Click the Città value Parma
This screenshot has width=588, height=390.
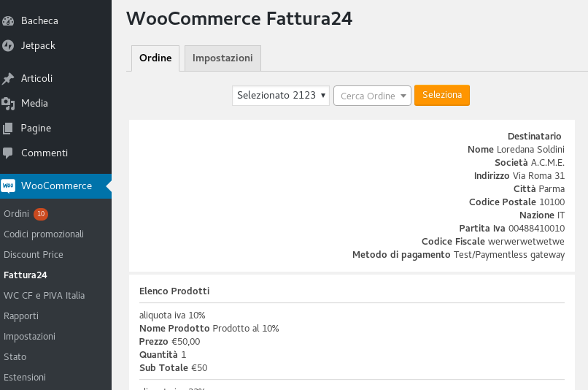click(x=552, y=189)
